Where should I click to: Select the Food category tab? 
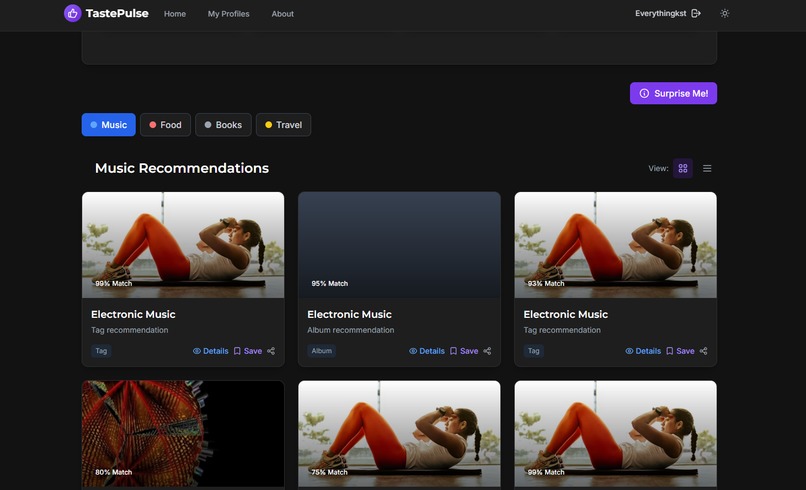coord(165,124)
